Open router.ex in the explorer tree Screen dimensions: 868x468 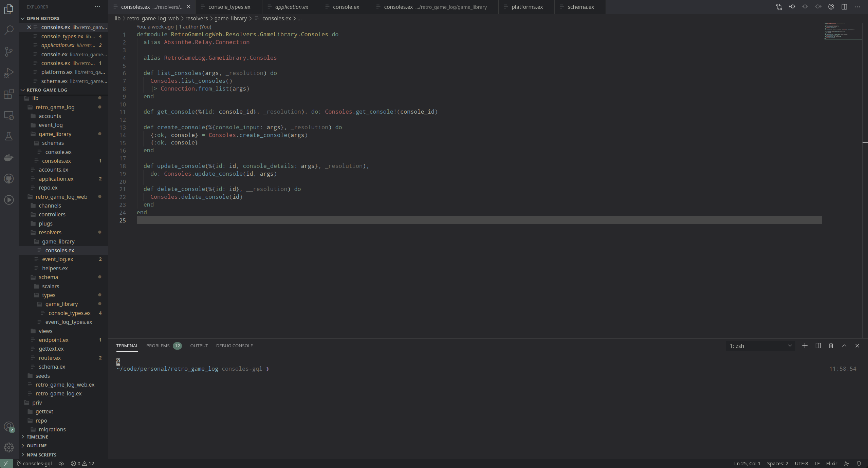click(50, 358)
